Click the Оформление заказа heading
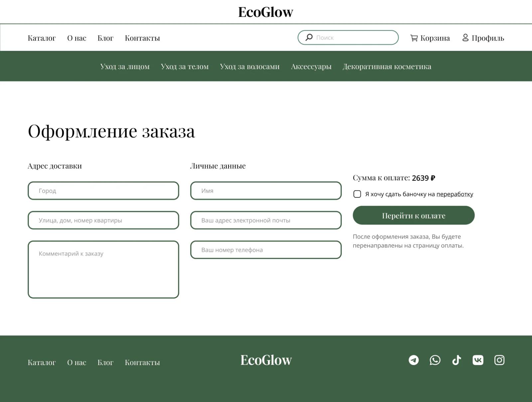Viewport: 532px width, 402px height. (x=111, y=131)
